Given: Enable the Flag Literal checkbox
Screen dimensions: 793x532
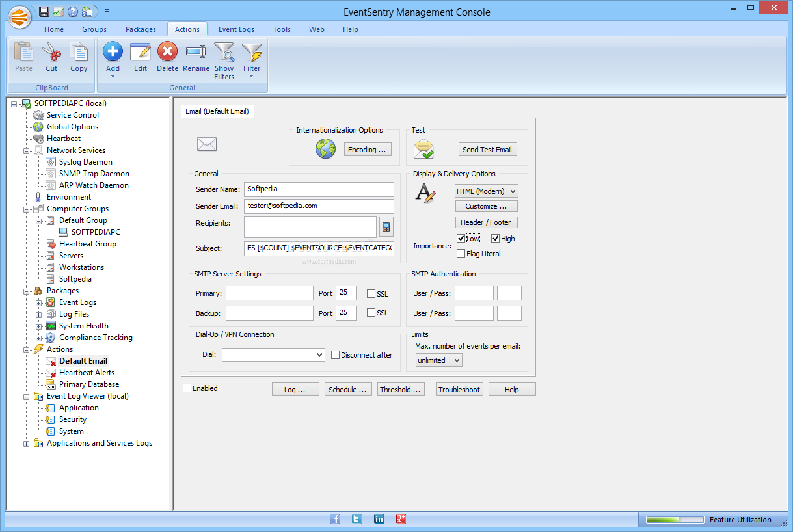Looking at the screenshot, I should pyautogui.click(x=461, y=254).
